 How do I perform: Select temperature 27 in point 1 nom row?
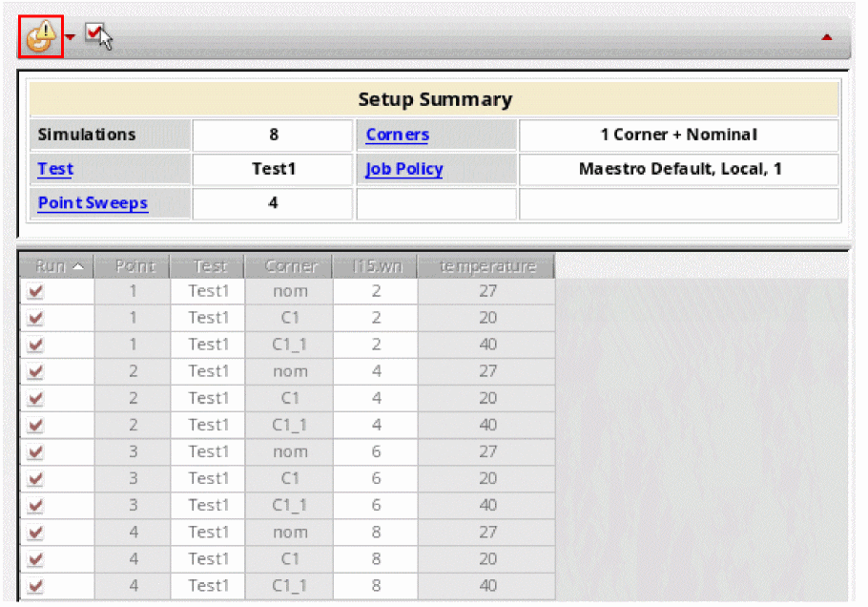487,291
